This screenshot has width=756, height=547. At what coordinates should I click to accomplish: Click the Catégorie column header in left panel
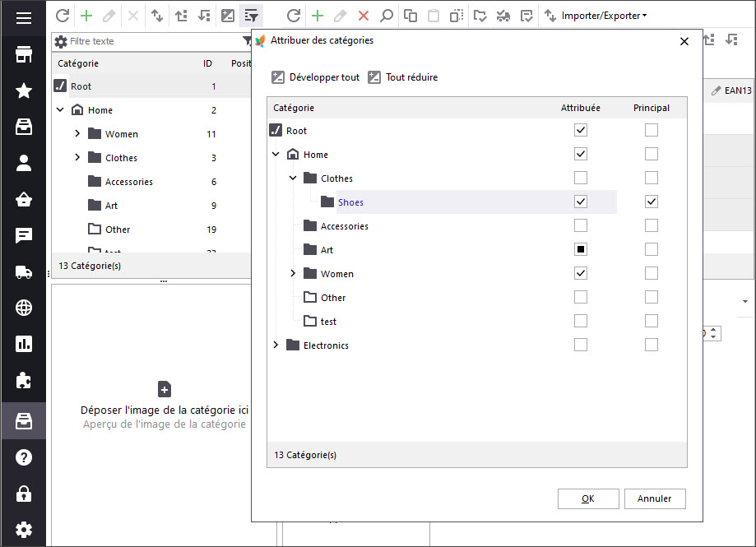78,63
